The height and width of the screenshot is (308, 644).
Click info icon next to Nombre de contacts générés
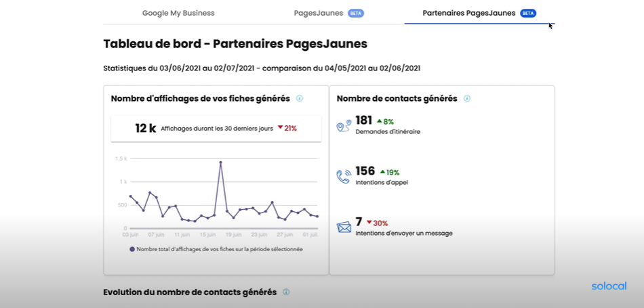point(467,98)
